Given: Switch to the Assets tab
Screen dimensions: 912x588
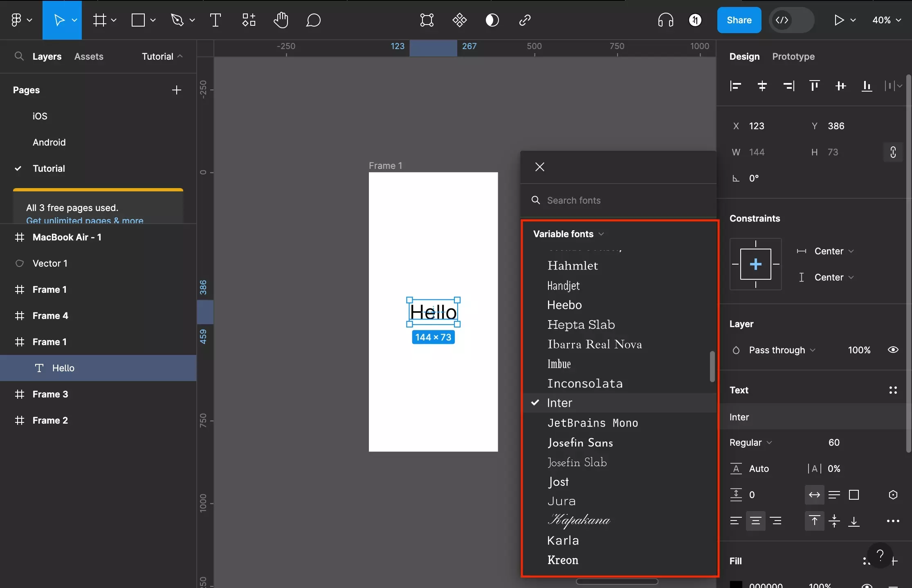Looking at the screenshot, I should (x=89, y=56).
